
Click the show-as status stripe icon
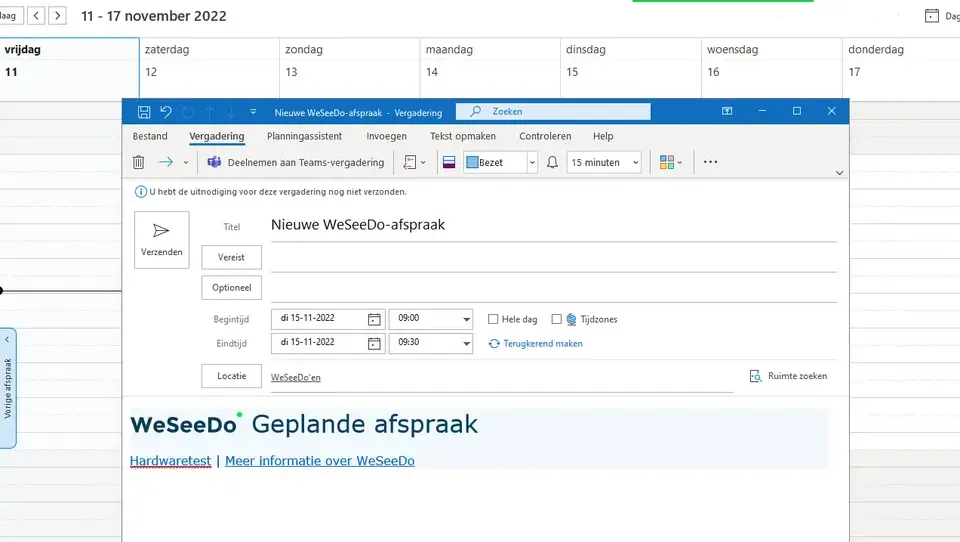point(449,162)
